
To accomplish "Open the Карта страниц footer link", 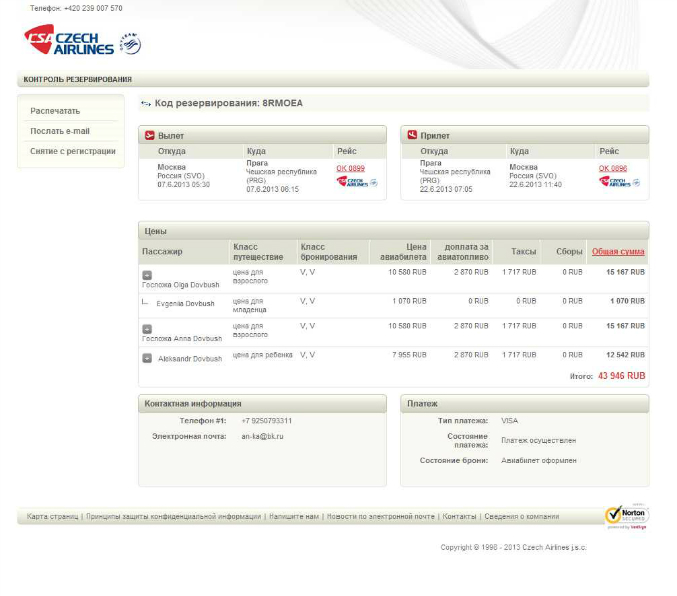I will coord(52,517).
